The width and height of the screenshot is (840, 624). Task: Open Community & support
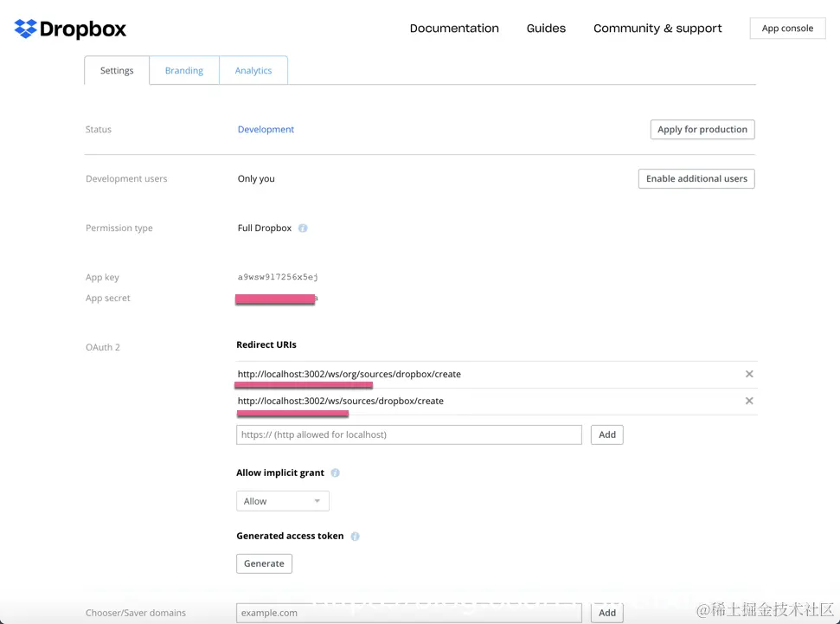[657, 29]
